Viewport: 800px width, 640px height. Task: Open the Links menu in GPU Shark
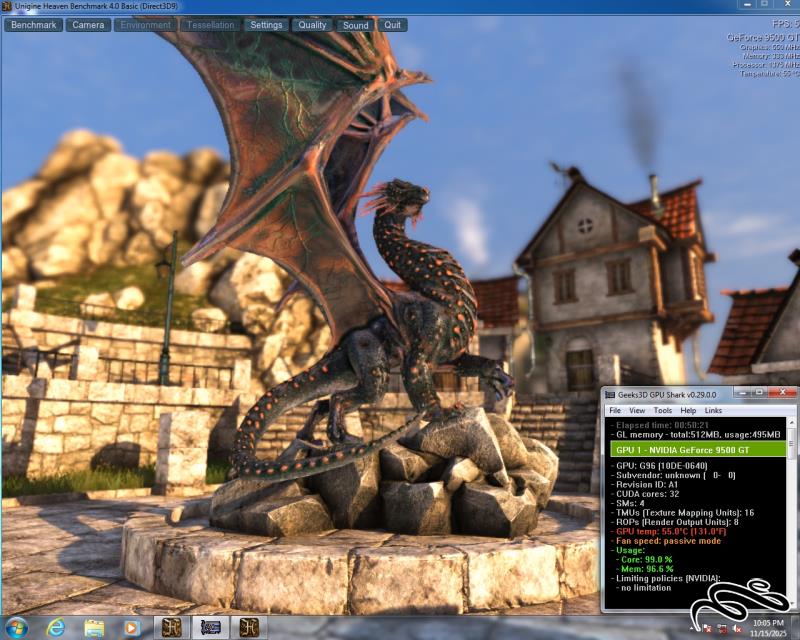coord(713,411)
